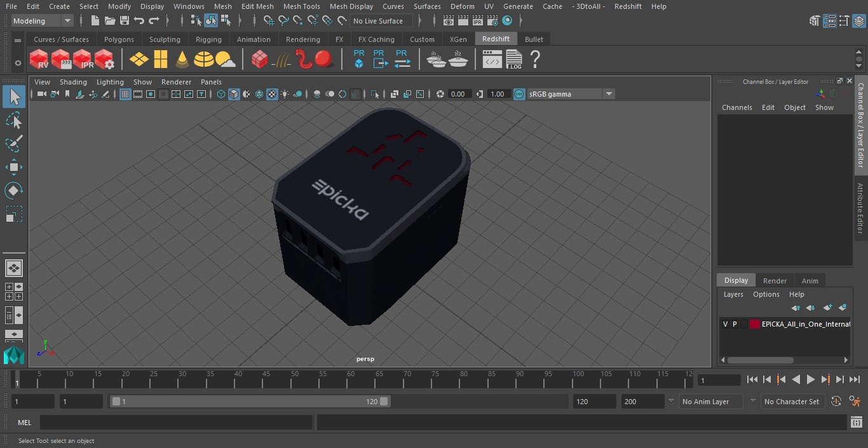Open the Mesh Tools menu

301,6
